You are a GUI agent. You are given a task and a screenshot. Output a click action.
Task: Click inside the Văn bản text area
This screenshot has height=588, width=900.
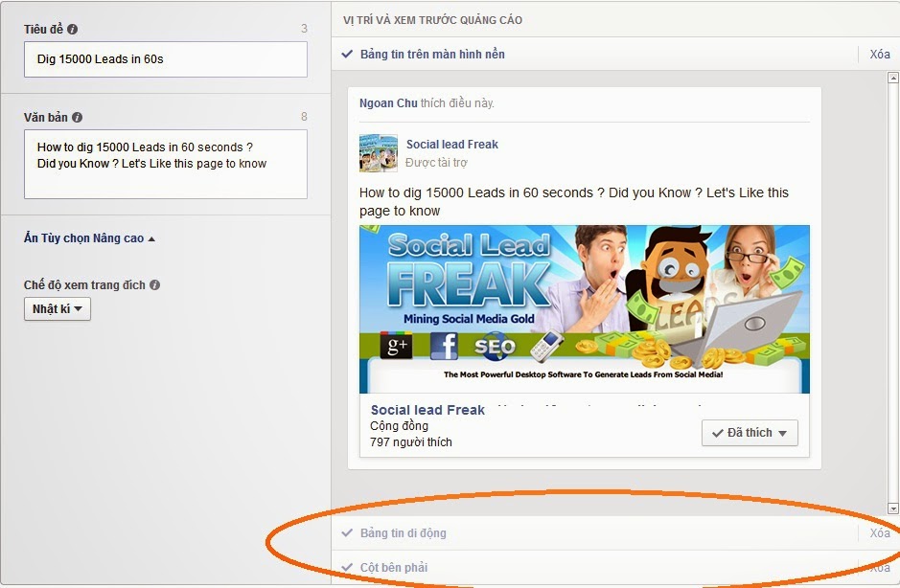click(165, 164)
